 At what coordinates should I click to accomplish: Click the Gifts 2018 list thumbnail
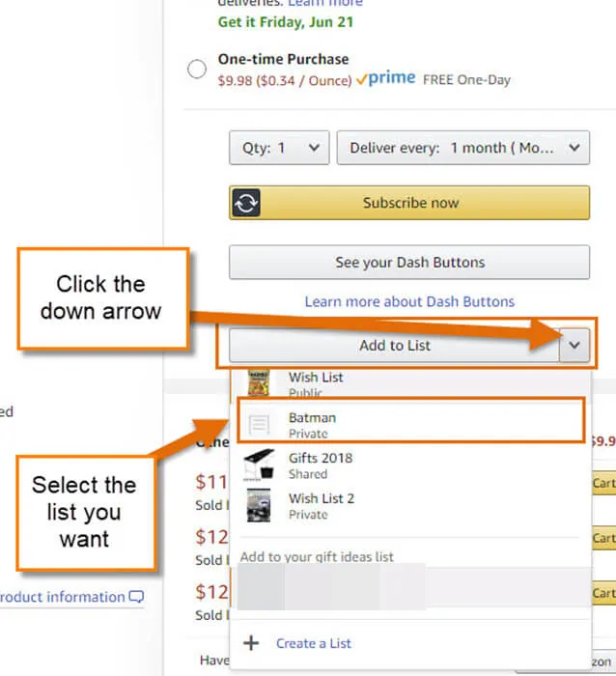[x=259, y=465]
